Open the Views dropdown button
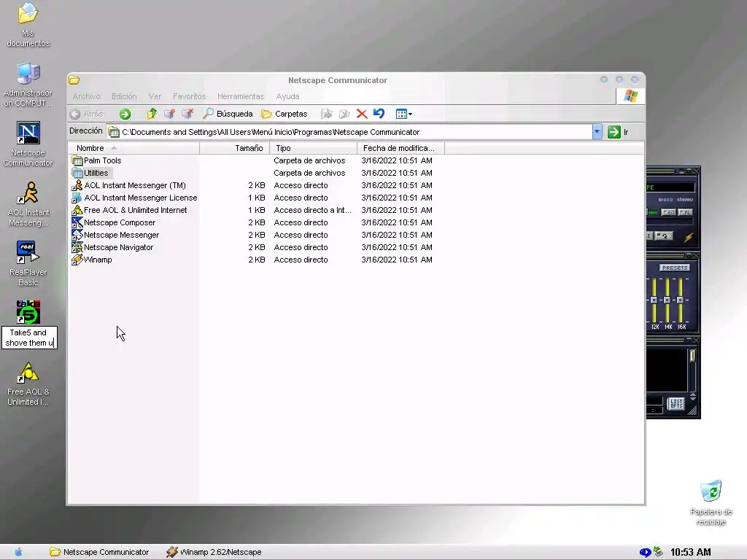This screenshot has width=747, height=560. pyautogui.click(x=403, y=114)
